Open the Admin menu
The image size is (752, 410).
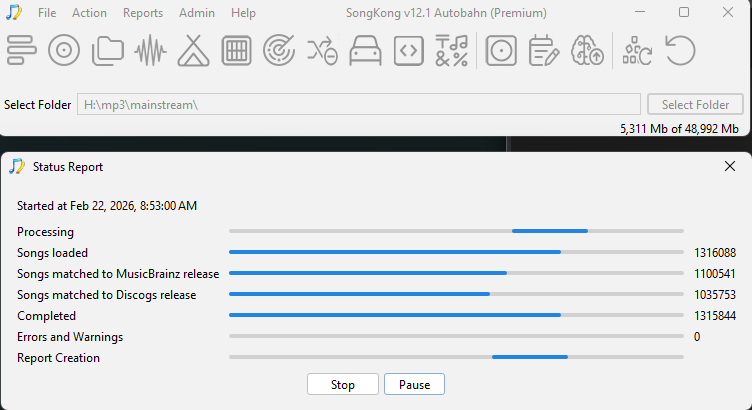click(197, 13)
